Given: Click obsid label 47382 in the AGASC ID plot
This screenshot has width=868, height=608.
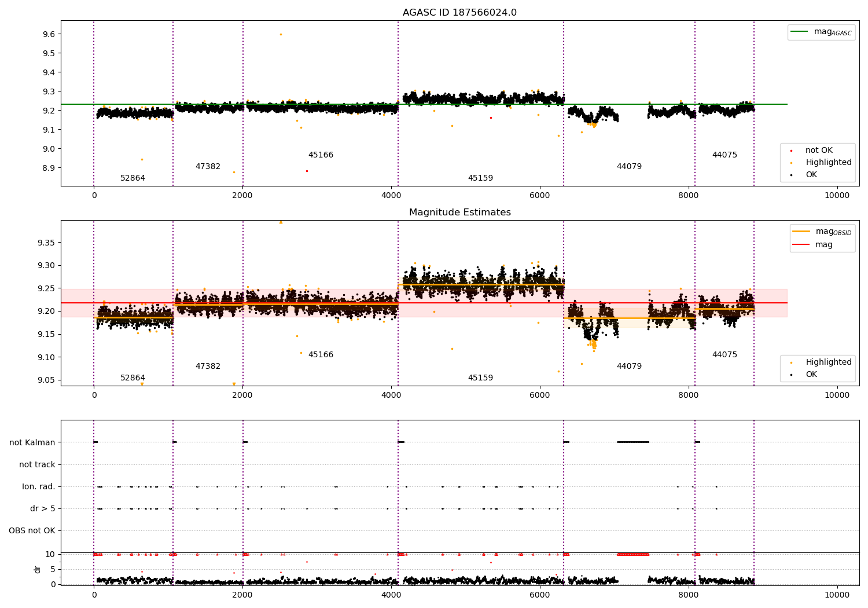Looking at the screenshot, I should 208,167.
